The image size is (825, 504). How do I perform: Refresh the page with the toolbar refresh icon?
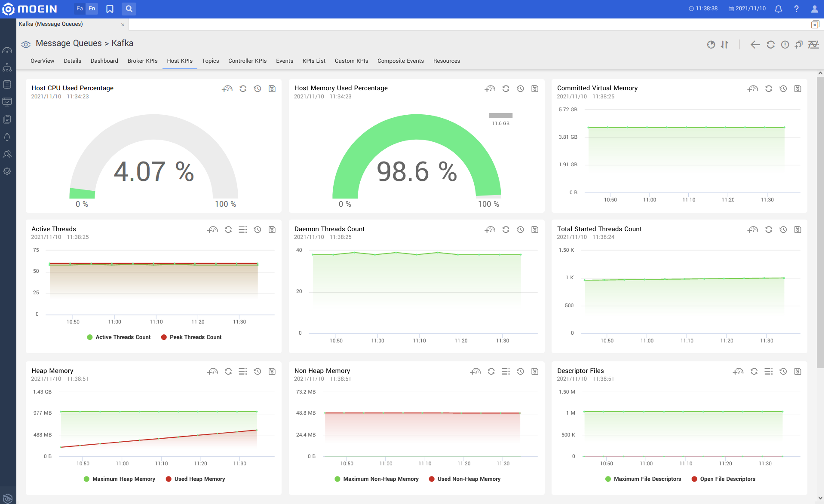[771, 45]
